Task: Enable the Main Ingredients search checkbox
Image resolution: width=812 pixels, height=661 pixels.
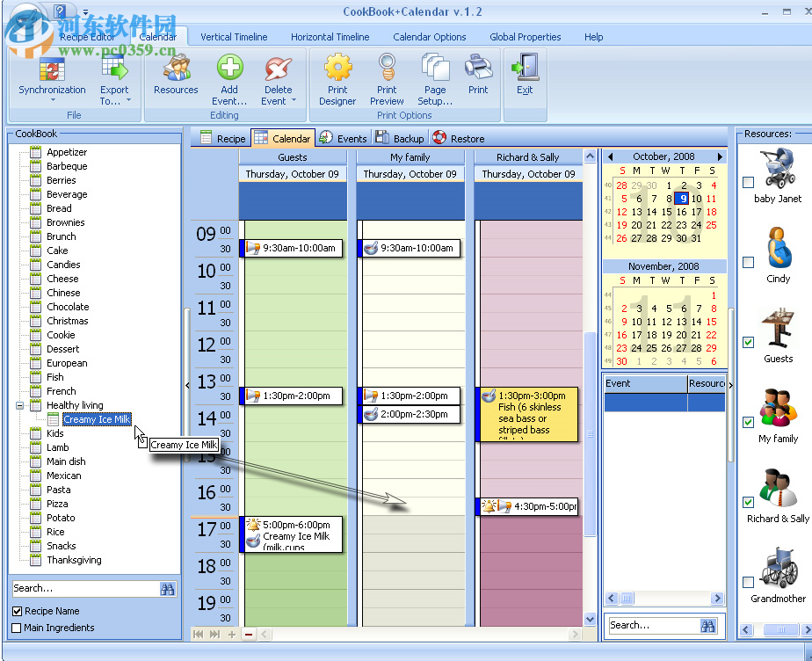Action: tap(17, 628)
